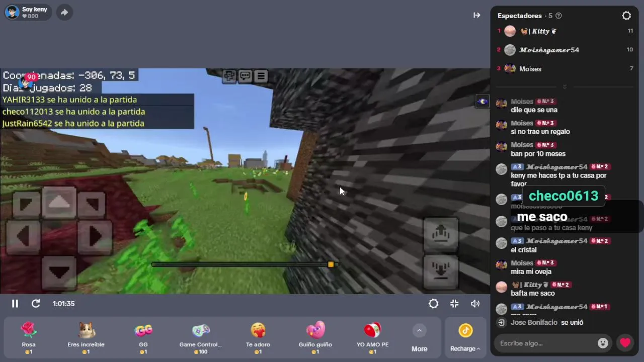Click the level 90 badge on video
This screenshot has width=644, height=362.
tap(32, 77)
